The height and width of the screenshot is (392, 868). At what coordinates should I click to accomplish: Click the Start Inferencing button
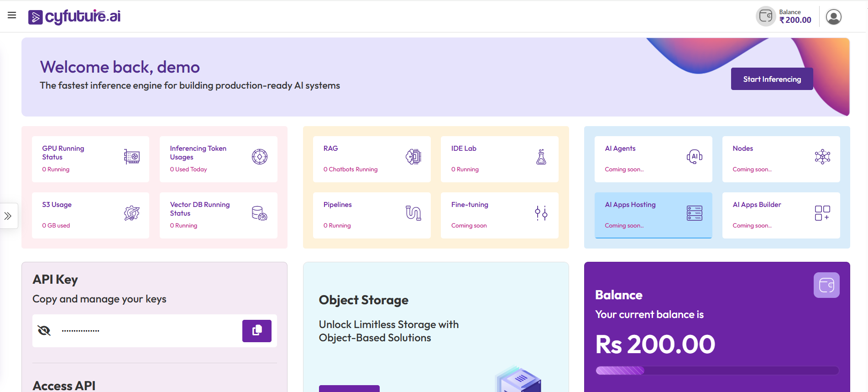[x=772, y=79]
